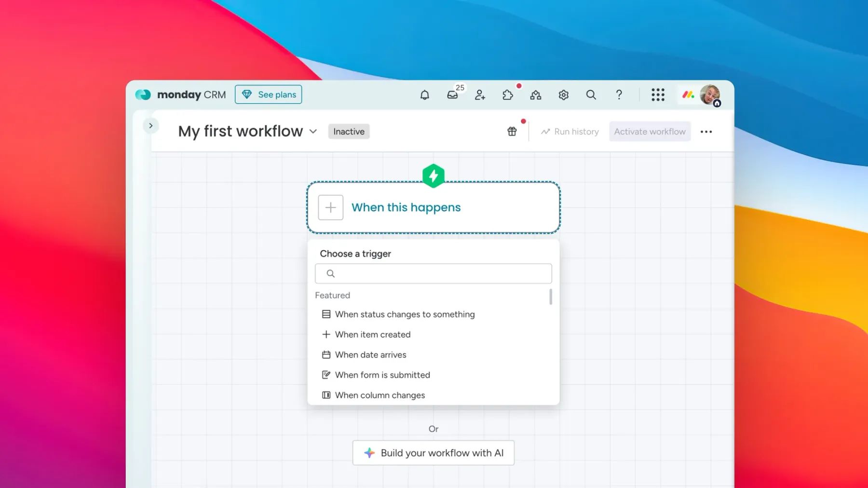Open the product switcher grid
Image resolution: width=868 pixels, height=488 pixels.
coord(658,95)
